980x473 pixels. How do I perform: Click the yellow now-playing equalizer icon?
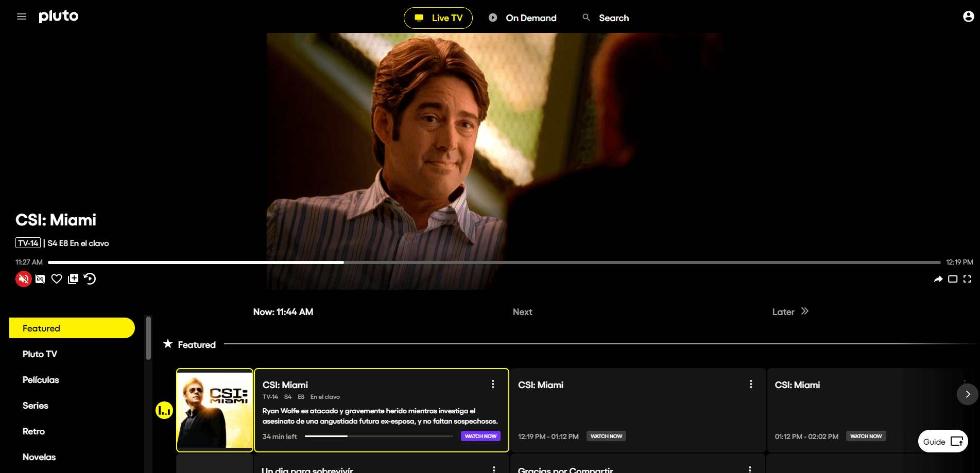(x=164, y=410)
